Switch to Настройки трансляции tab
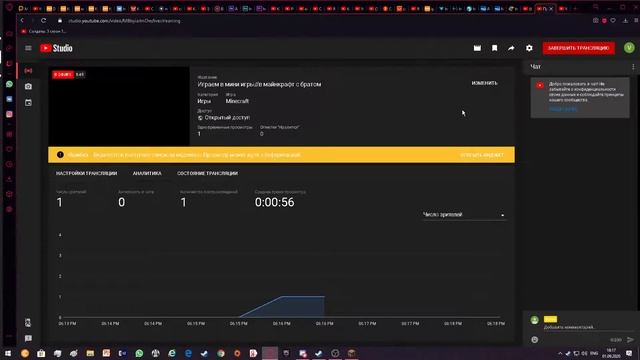 (87, 173)
